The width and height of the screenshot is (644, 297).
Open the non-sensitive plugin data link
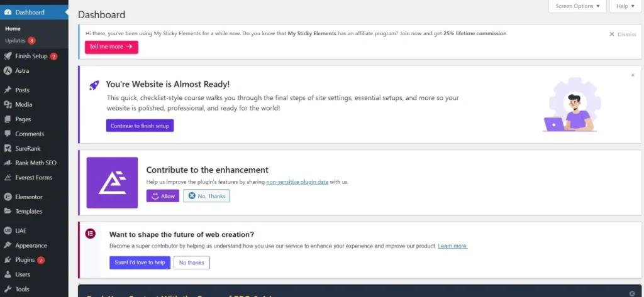coord(297,181)
